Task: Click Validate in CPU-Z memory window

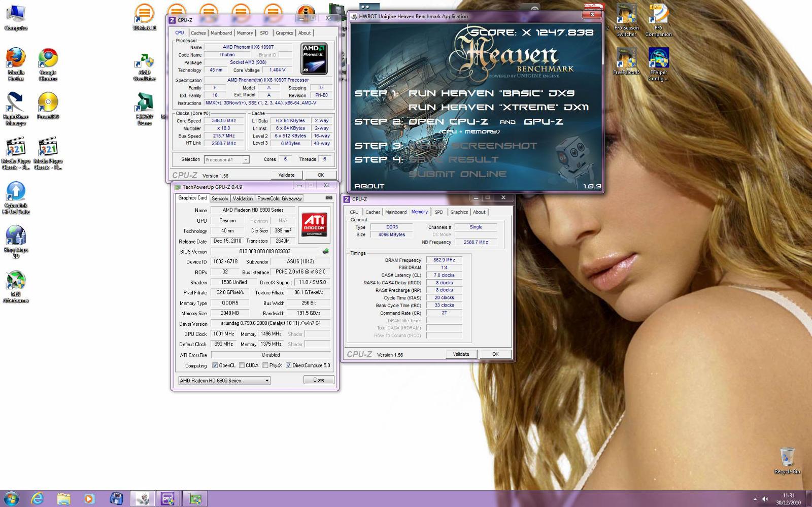Action: tap(461, 354)
